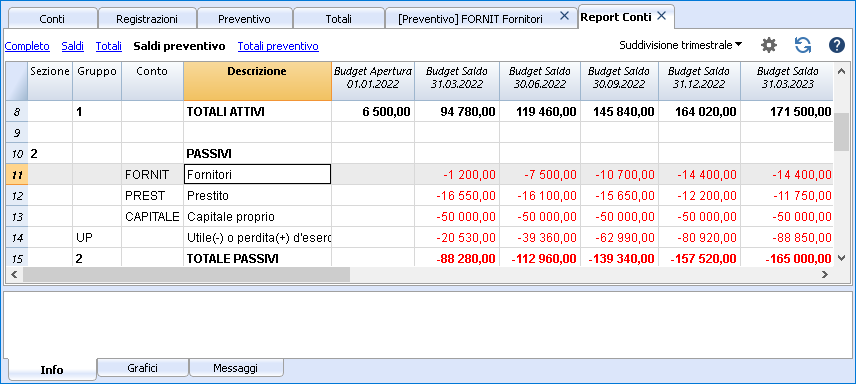Switch to the Preventivo tab
Image resolution: width=856 pixels, height=384 pixels.
tap(244, 19)
